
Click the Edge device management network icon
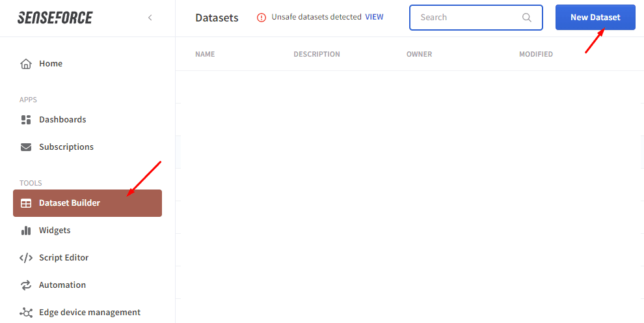coord(26,313)
